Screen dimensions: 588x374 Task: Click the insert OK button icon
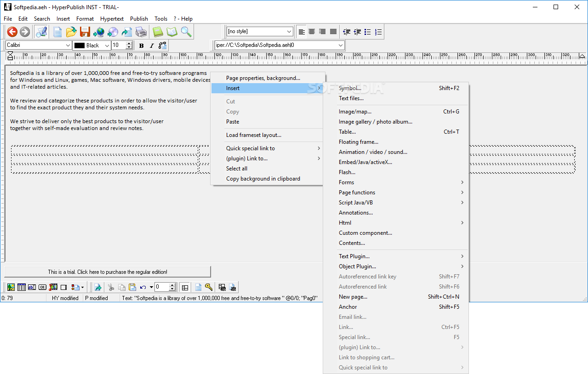[42, 287]
